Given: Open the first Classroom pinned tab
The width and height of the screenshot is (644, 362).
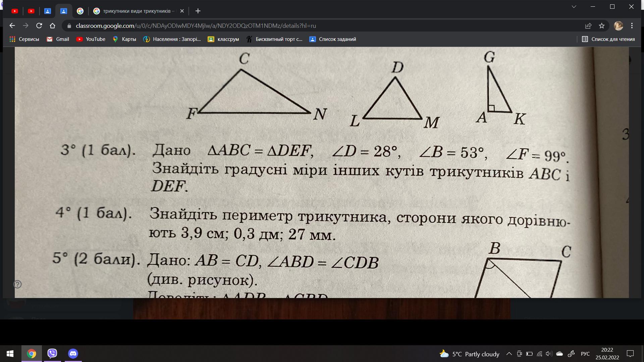Looking at the screenshot, I should (48, 11).
